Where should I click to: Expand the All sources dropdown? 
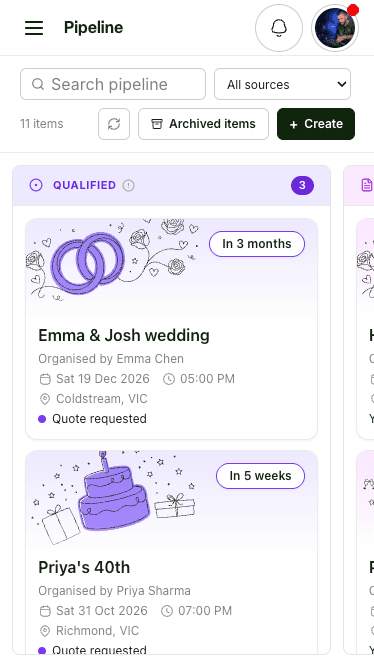point(282,84)
